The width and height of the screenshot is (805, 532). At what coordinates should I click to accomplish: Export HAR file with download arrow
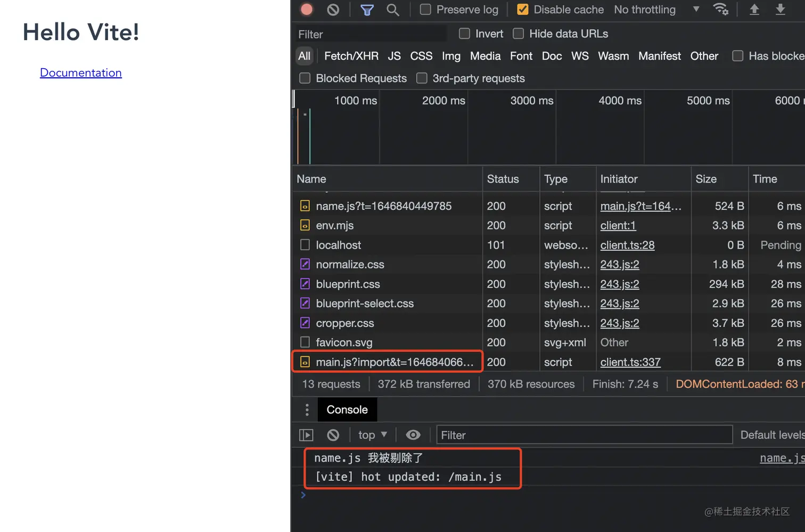coord(781,10)
